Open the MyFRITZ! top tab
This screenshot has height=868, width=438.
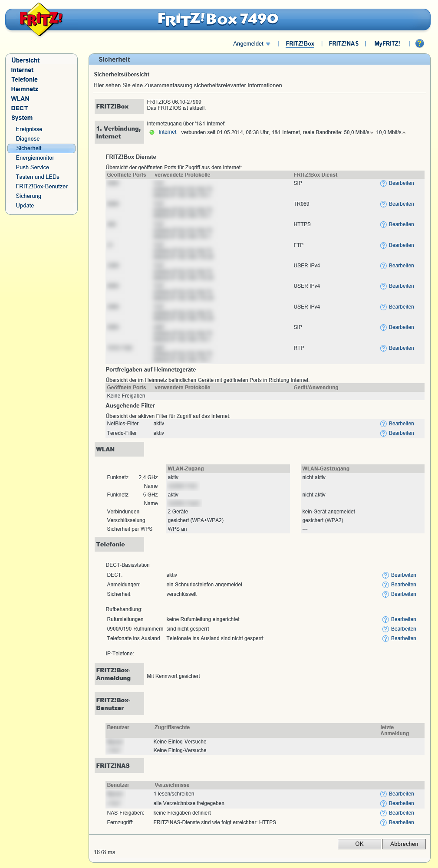coord(387,43)
